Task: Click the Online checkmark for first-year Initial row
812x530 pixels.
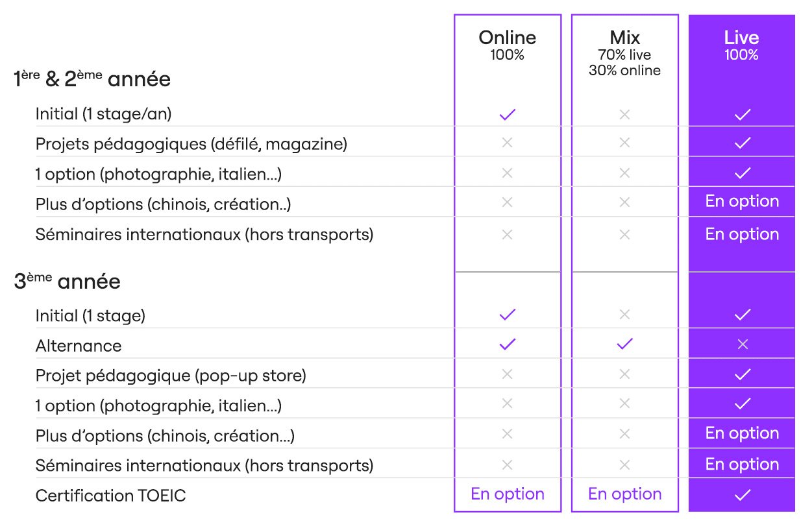Action: coord(508,115)
